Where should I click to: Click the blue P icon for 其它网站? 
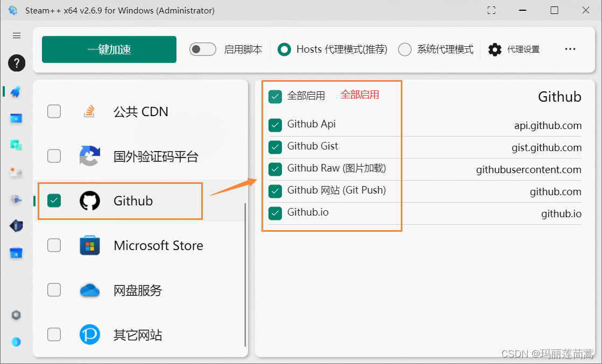coord(90,334)
